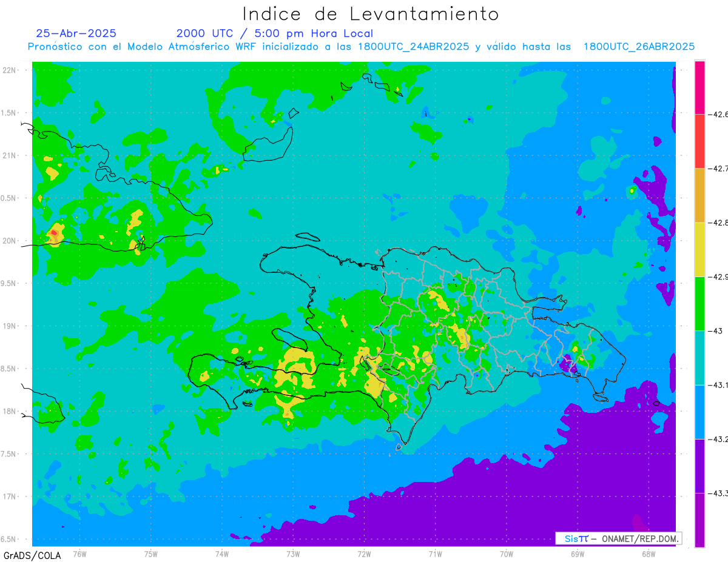Viewport: 728px width, 562px height.
Task: Click the '8.5N' latitude label
Action: pyautogui.click(x=9, y=369)
